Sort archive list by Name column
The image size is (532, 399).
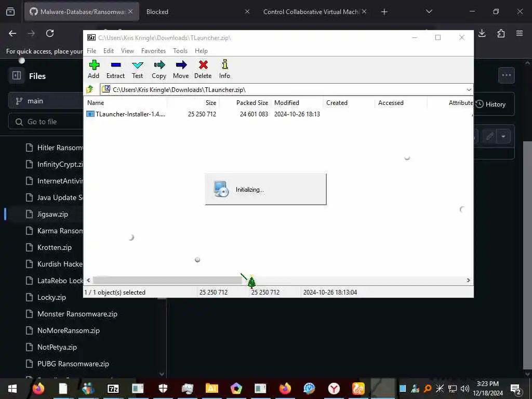126,103
